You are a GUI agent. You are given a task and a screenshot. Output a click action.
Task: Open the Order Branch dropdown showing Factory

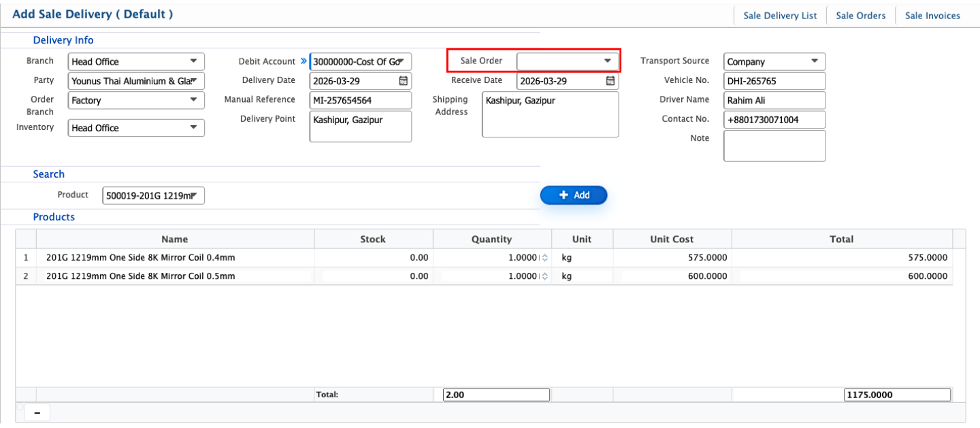pyautogui.click(x=193, y=100)
